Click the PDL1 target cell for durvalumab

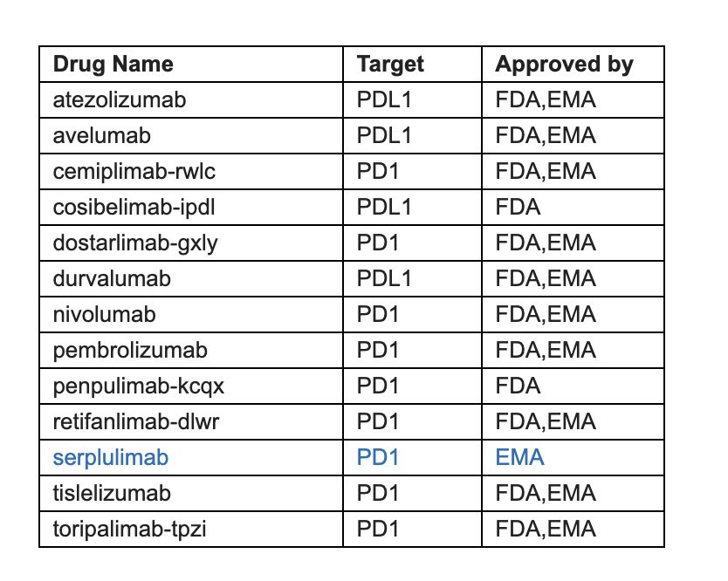[x=384, y=278]
